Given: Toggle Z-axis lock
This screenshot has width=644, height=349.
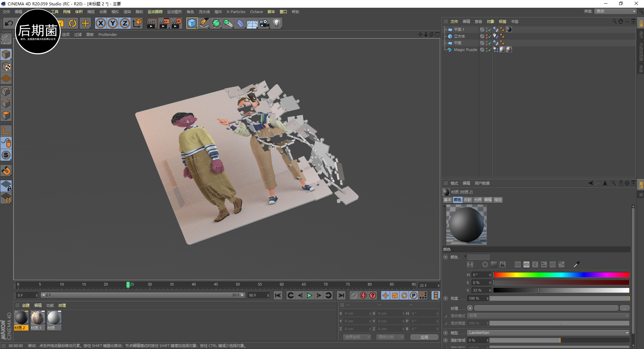Looking at the screenshot, I should pyautogui.click(x=125, y=23).
